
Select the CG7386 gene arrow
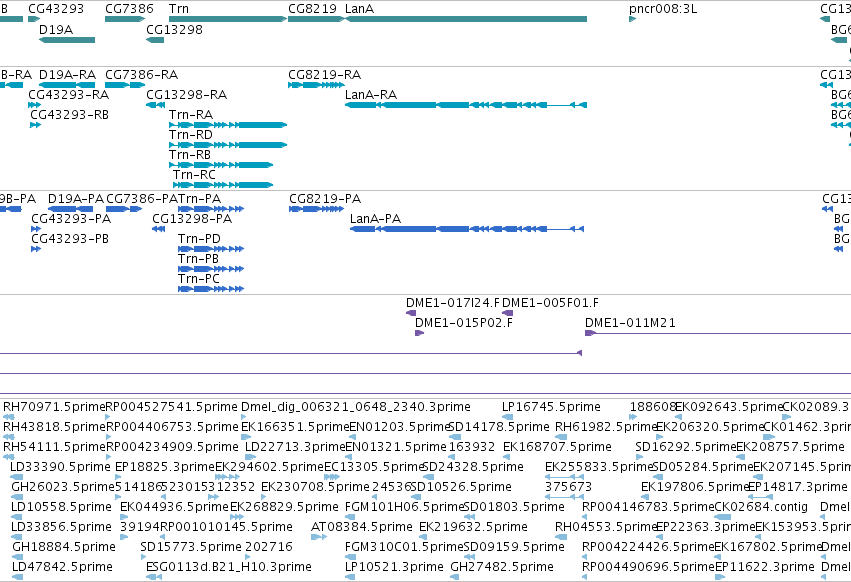(x=125, y=19)
